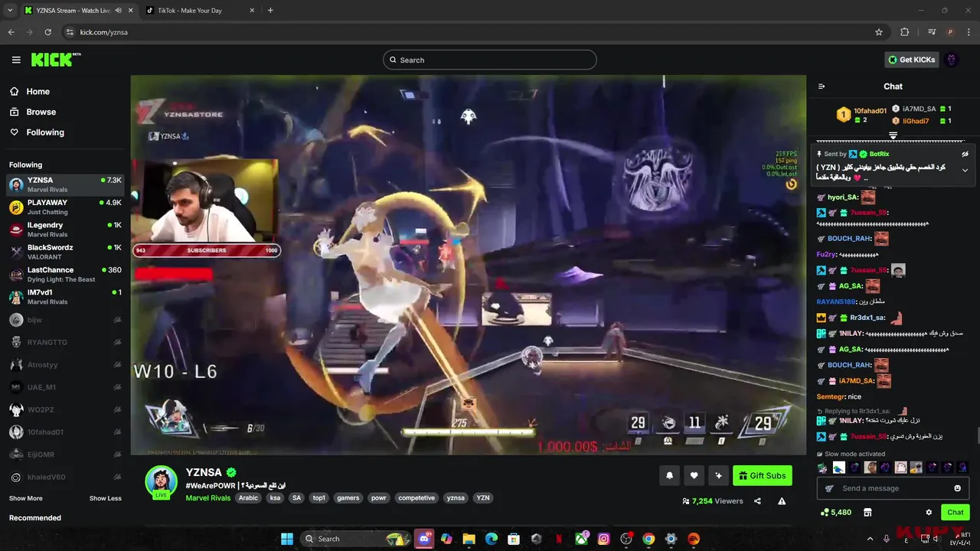
Task: Open Instagram from taskbar
Action: click(603, 539)
